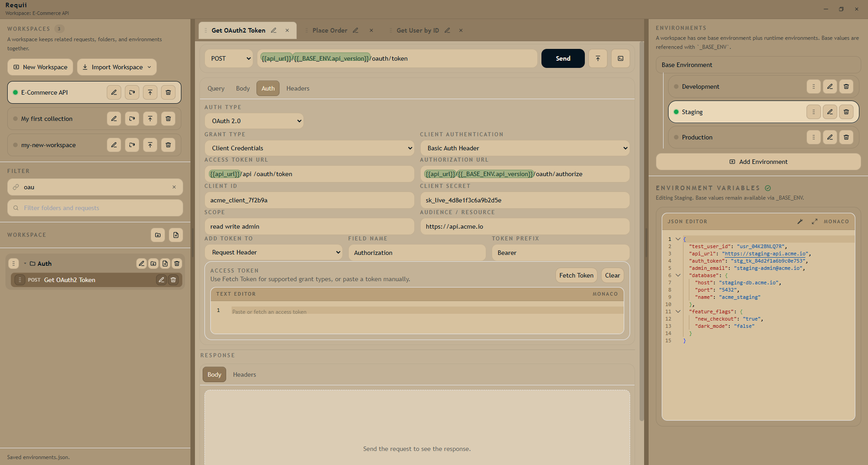The height and width of the screenshot is (465, 868).
Task: Click the export icon next to the Send button
Action: coord(598,58)
